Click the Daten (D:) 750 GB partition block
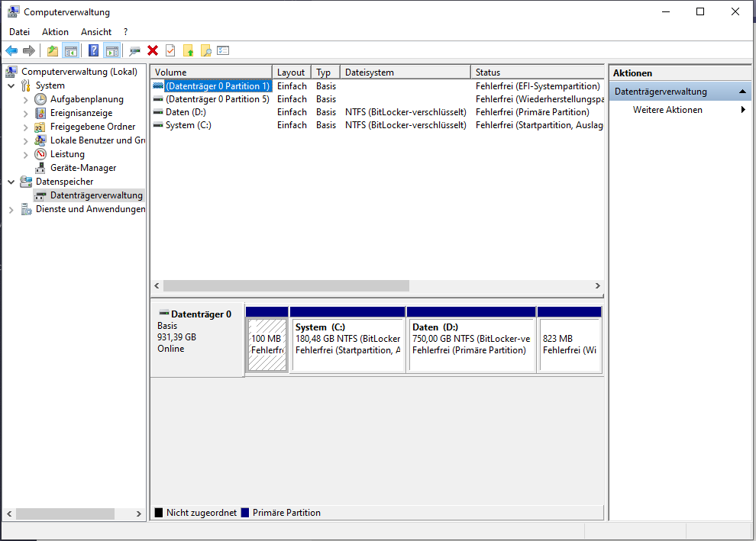 (x=471, y=339)
